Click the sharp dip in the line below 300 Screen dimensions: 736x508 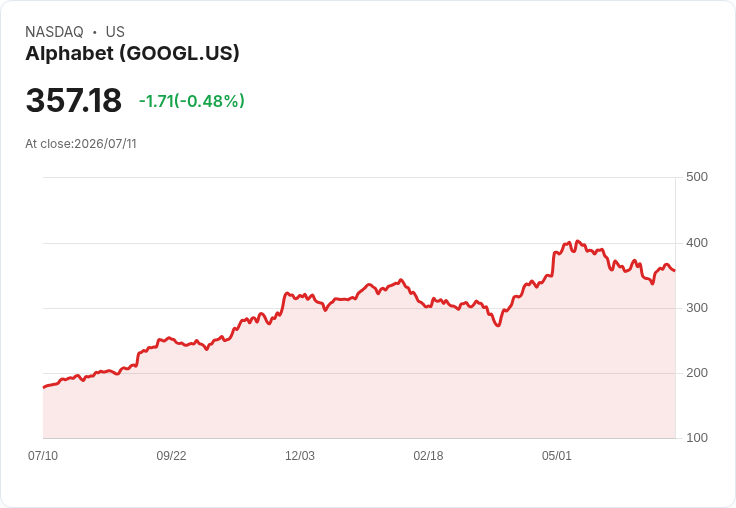pos(498,325)
